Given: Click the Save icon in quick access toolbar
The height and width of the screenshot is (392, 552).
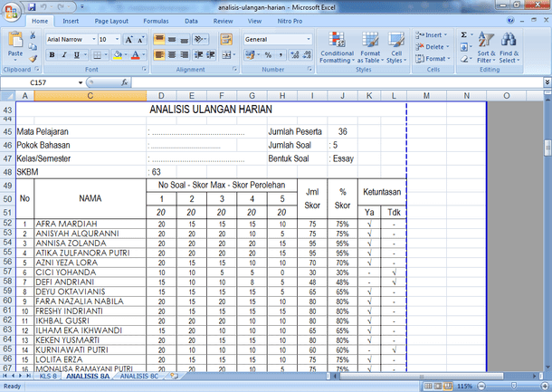Looking at the screenshot, I should point(32,7).
